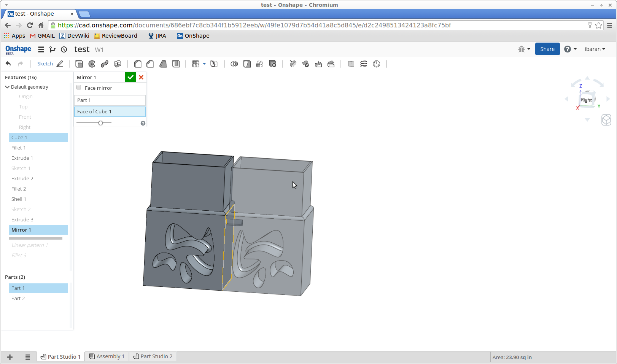Choose the Fillet tool icon
The width and height of the screenshot is (617, 364).
click(138, 64)
